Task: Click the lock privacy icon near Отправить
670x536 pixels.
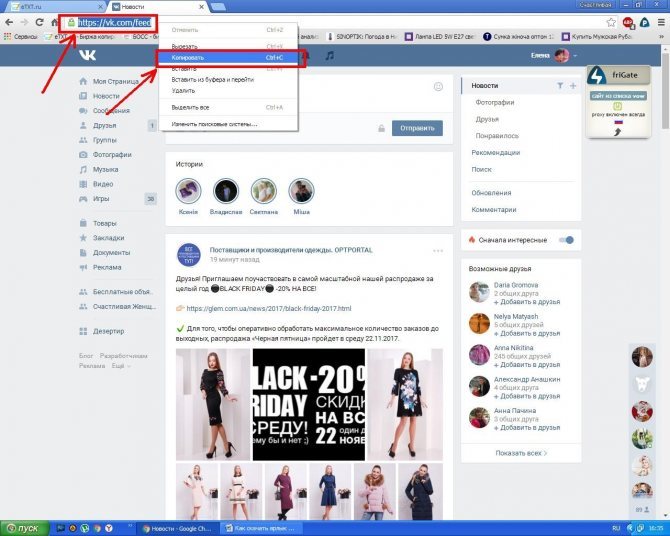Action: click(x=382, y=128)
